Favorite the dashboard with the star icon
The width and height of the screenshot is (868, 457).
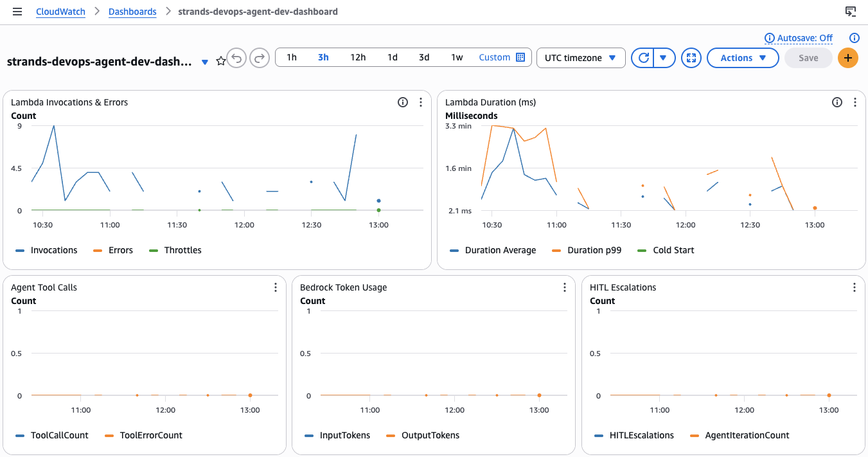click(x=220, y=61)
